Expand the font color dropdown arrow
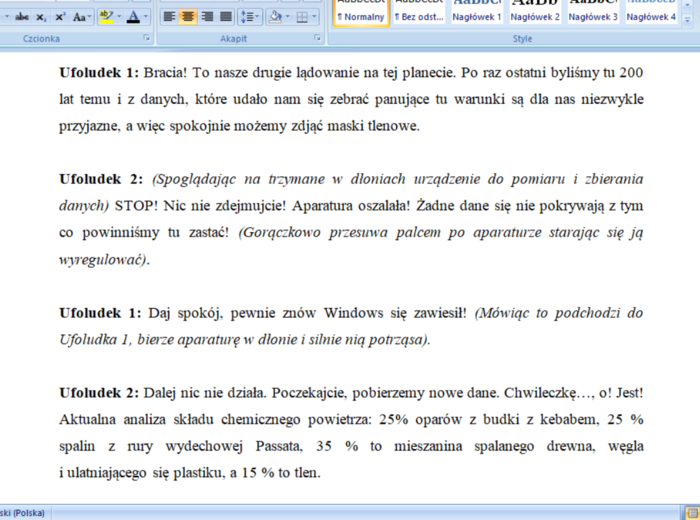This screenshot has height=520, width=700. [147, 17]
